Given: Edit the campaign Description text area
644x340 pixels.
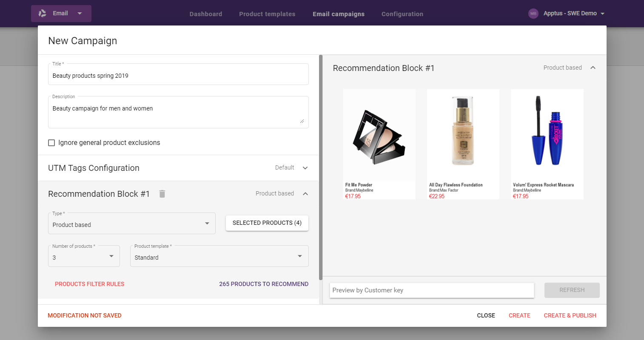Looking at the screenshot, I should (x=178, y=112).
